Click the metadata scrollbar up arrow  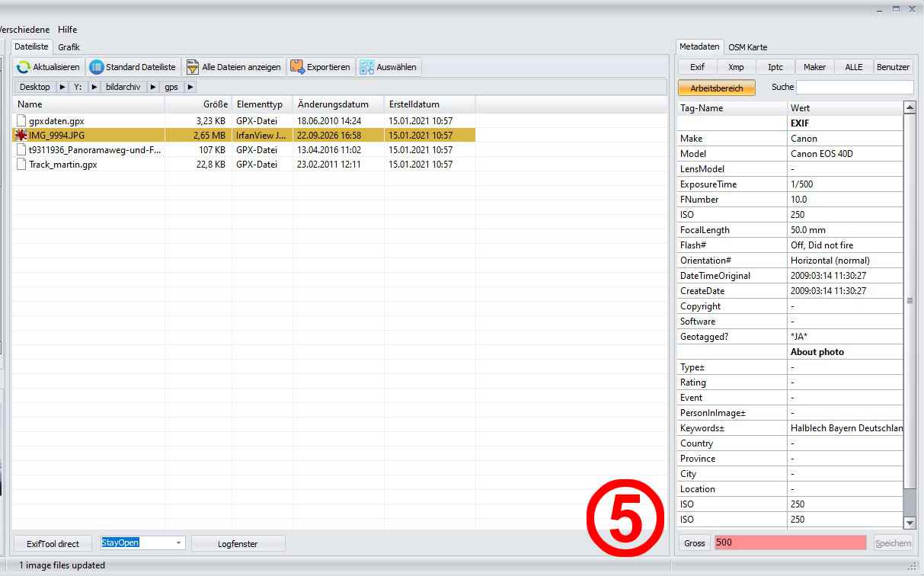(x=910, y=107)
